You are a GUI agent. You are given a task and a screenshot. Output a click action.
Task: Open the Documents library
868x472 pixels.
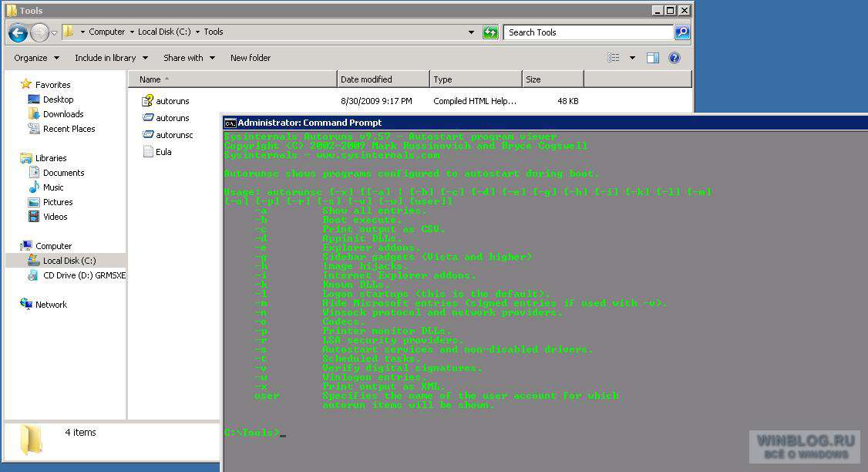(64, 173)
